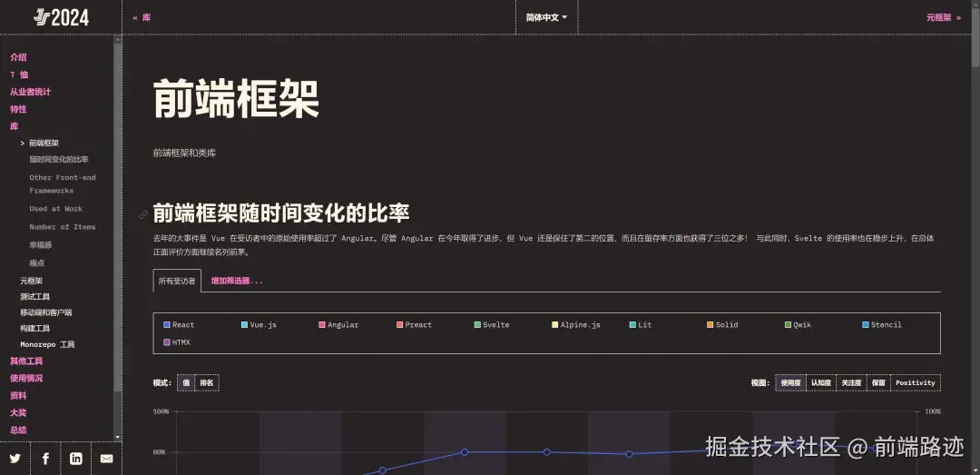Jump to 痛点 section
The width and height of the screenshot is (980, 475).
coord(37,263)
